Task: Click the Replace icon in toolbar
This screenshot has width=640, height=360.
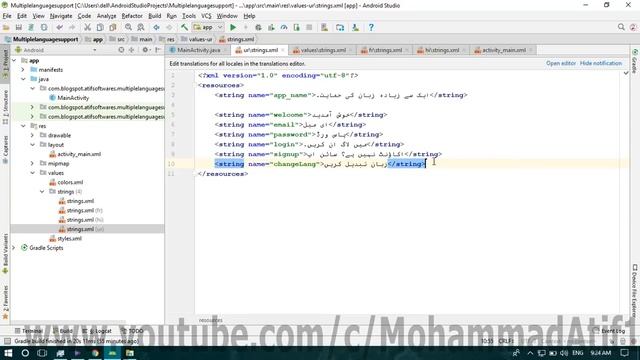Action: [x=141, y=27]
